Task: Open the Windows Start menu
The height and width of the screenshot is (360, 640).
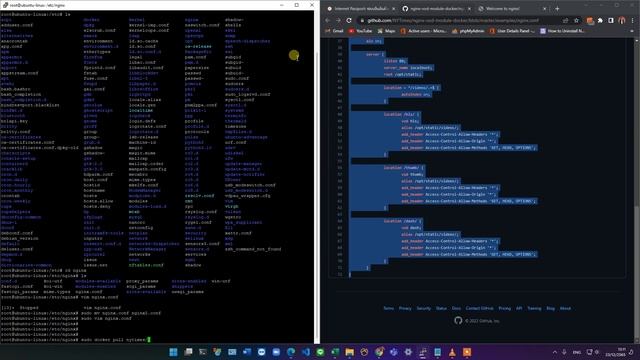Action: [x=173, y=352]
